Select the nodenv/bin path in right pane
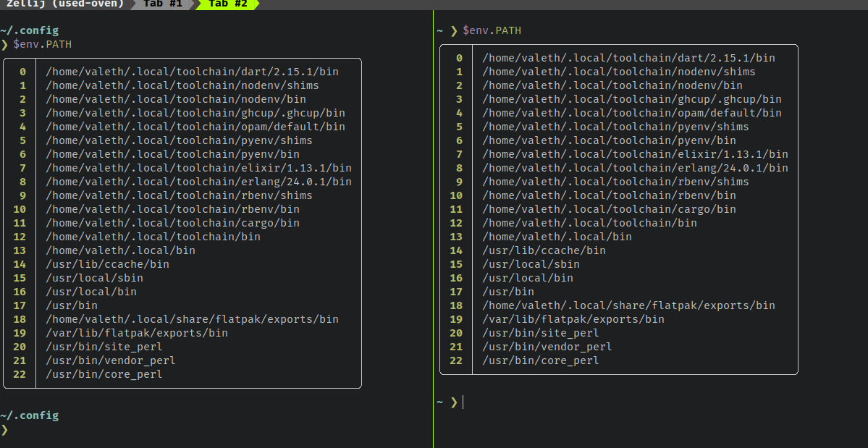This screenshot has height=448, width=868. tap(612, 85)
